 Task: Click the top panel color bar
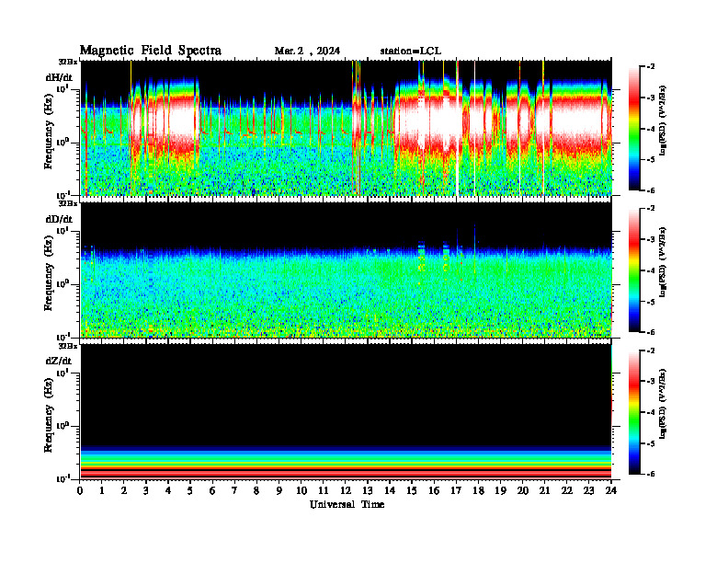(x=634, y=128)
